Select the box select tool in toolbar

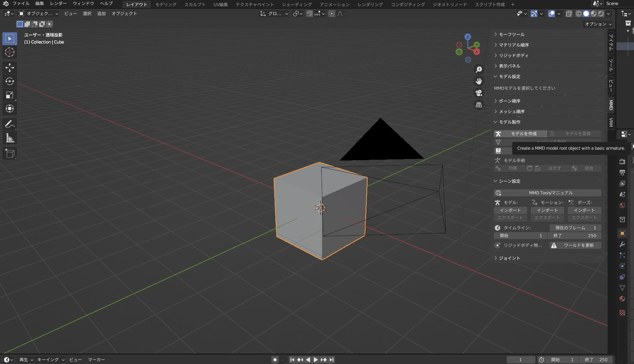(10, 39)
